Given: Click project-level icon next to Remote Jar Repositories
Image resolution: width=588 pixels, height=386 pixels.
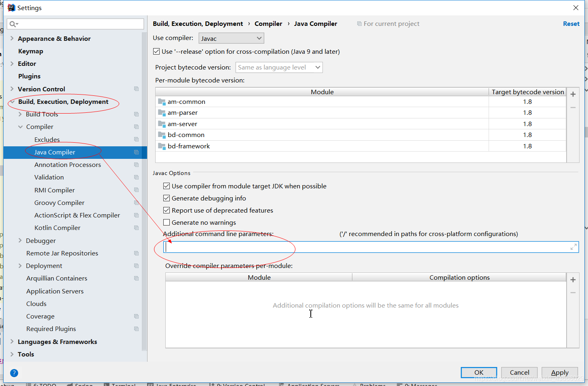Looking at the screenshot, I should [x=136, y=253].
